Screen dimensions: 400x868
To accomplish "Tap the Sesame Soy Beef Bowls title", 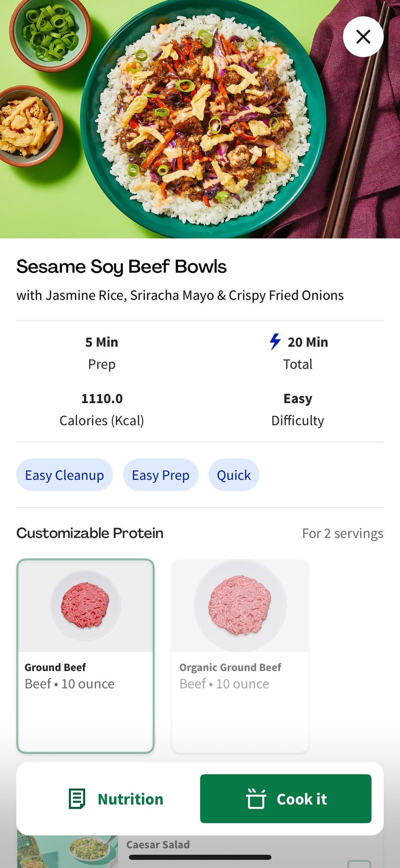I will pos(121,267).
